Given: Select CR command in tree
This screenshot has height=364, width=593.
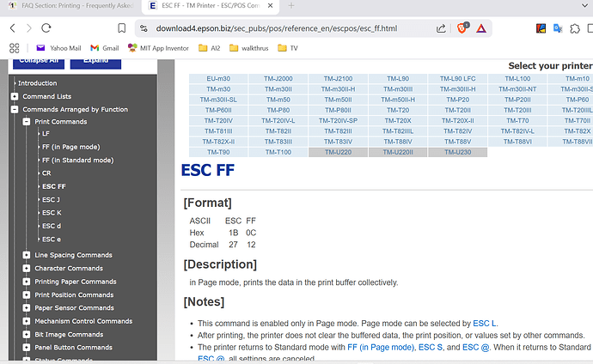Looking at the screenshot, I should click(x=46, y=173).
